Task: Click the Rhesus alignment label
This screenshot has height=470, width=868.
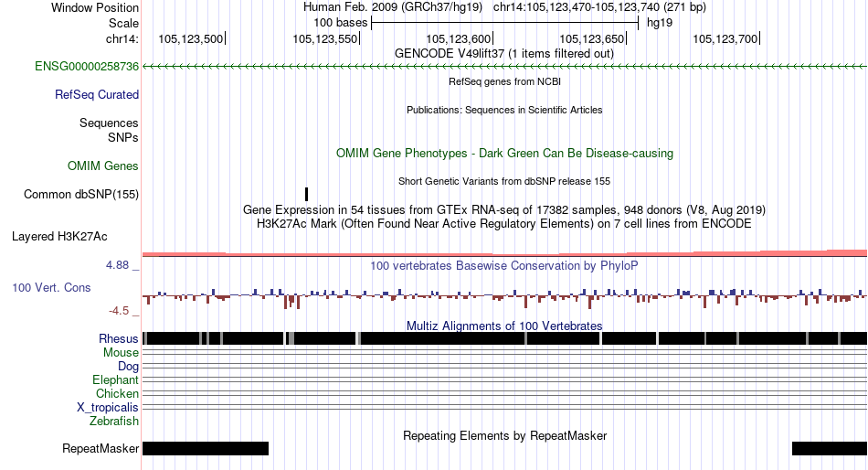Action: (x=119, y=338)
